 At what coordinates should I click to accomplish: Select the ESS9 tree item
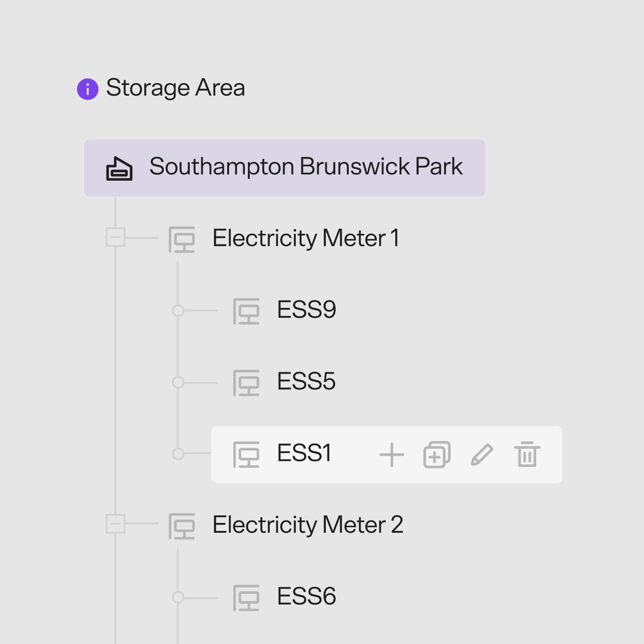click(x=307, y=310)
